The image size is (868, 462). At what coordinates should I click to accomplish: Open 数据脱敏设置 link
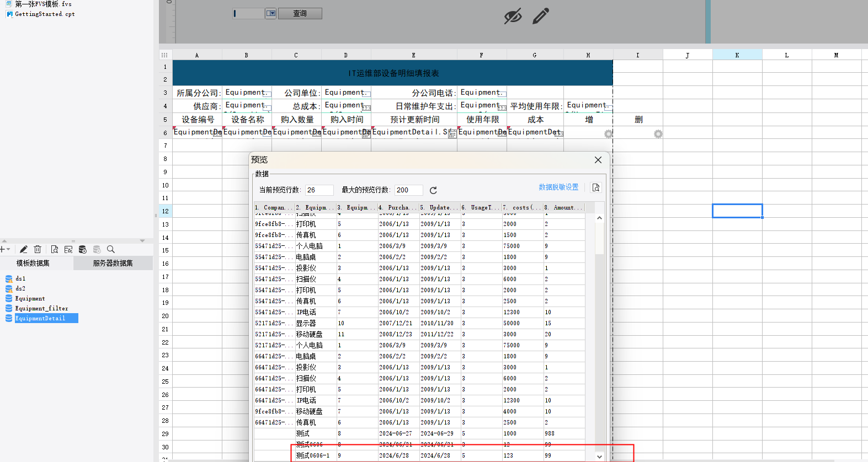tap(558, 187)
